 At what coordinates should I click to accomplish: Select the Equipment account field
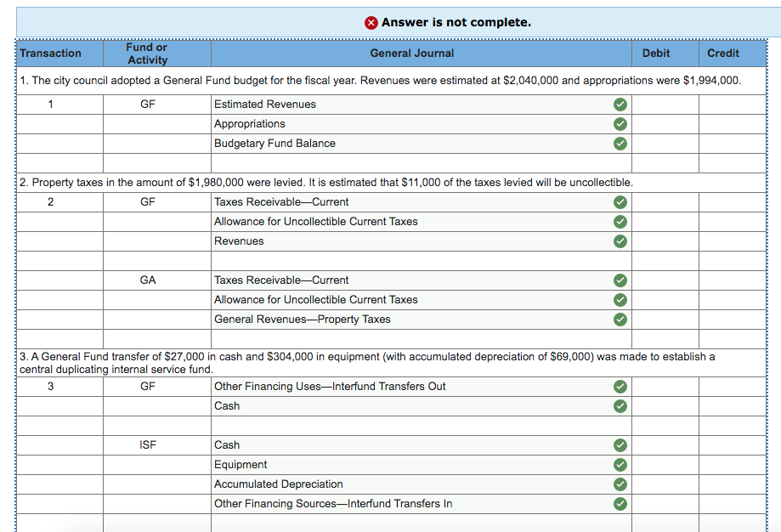tap(422, 465)
